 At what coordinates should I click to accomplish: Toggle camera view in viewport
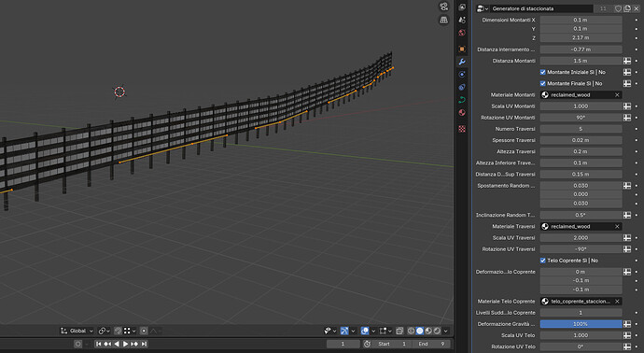pyautogui.click(x=443, y=7)
